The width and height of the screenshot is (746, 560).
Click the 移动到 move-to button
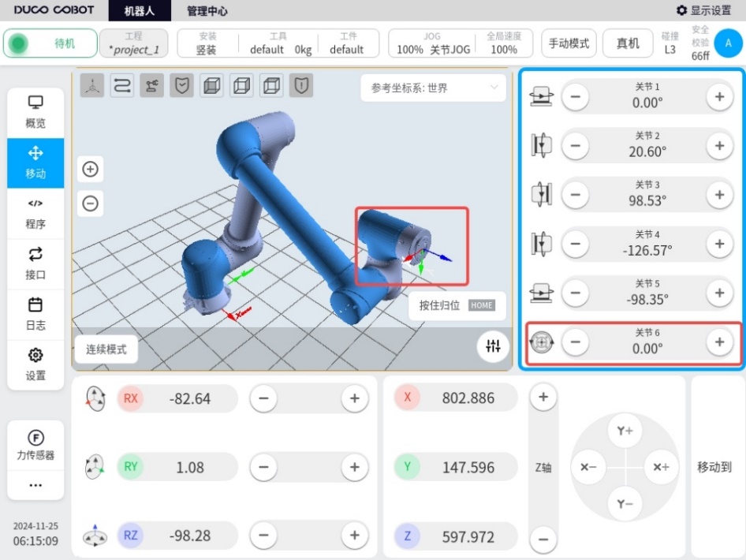[x=714, y=467]
